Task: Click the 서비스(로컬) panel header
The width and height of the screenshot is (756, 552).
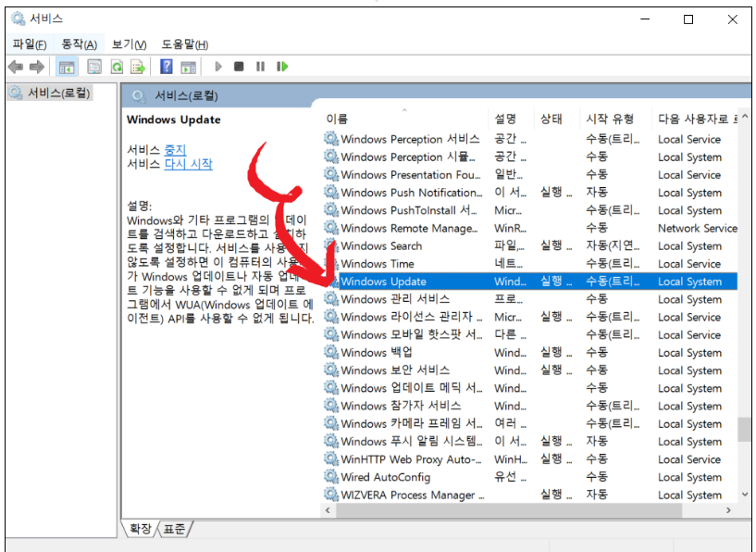Action: (186, 95)
